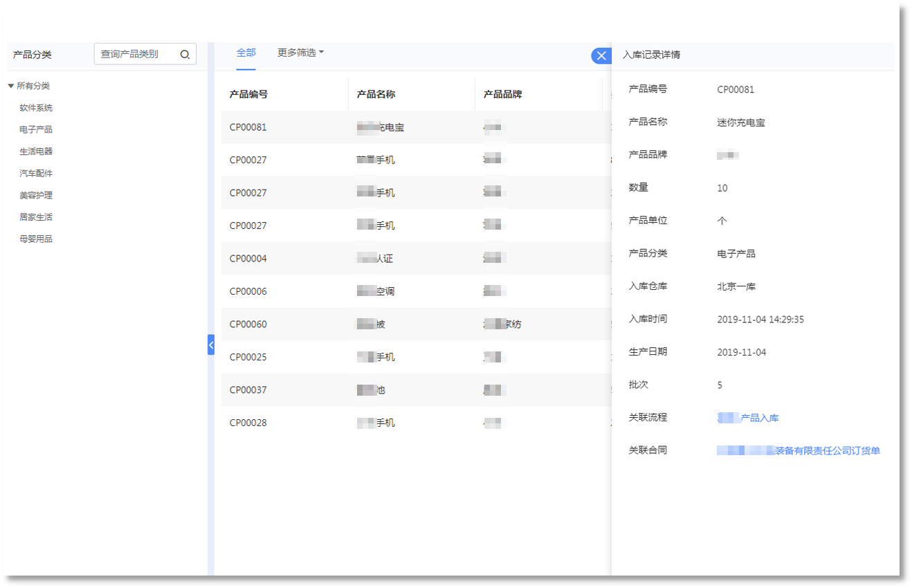912x588 pixels.
Task: Select the CP00028 table row
Action: (x=417, y=423)
